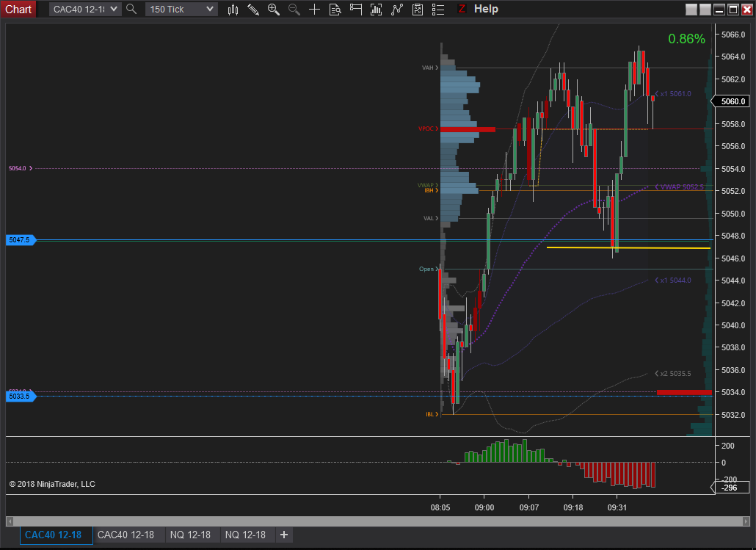Viewport: 756px width, 550px height.
Task: Click the horizontal scrollbar left arrow
Action: (x=9, y=521)
